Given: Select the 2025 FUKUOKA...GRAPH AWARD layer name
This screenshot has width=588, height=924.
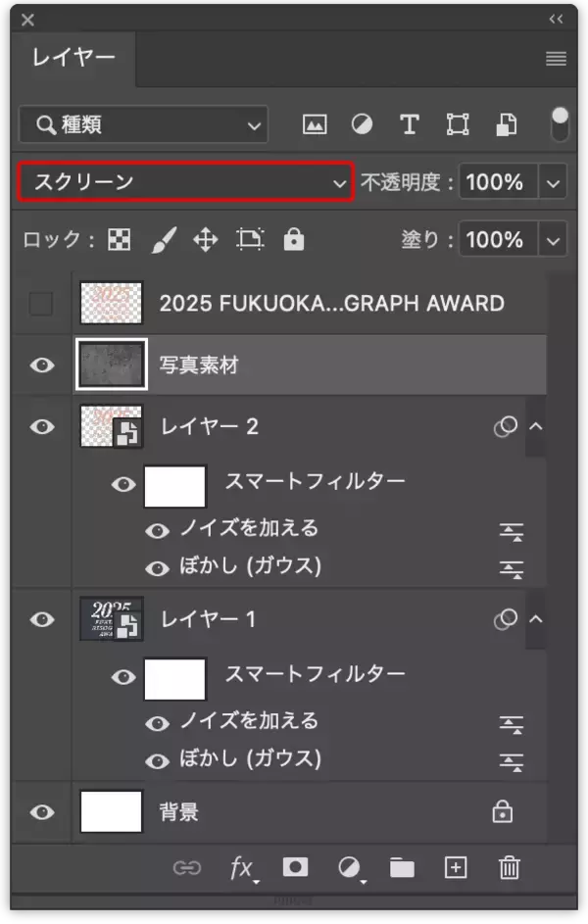Looking at the screenshot, I should click(x=331, y=304).
